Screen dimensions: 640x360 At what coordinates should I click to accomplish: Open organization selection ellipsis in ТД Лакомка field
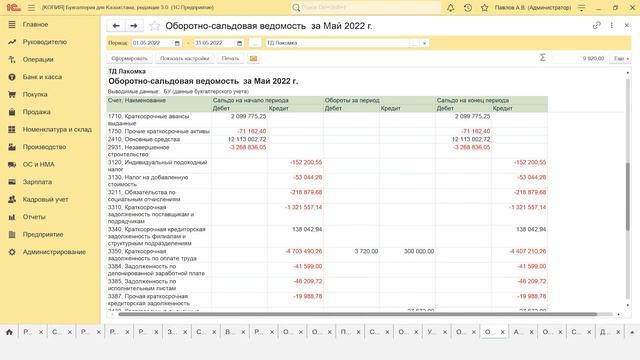[414, 43]
